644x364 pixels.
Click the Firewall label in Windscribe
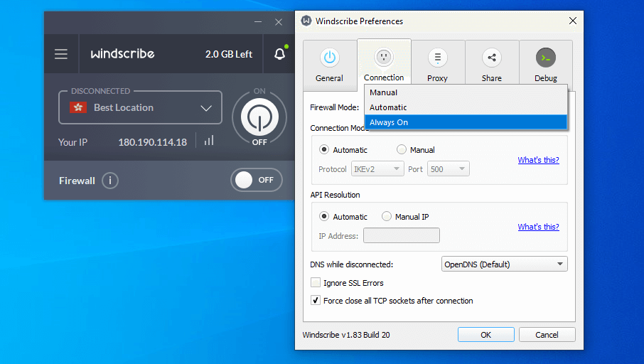[77, 181]
